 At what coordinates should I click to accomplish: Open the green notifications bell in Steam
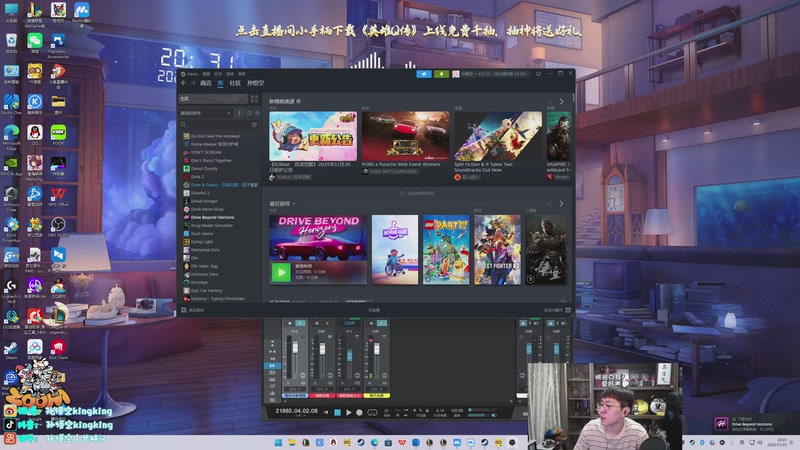coord(441,74)
